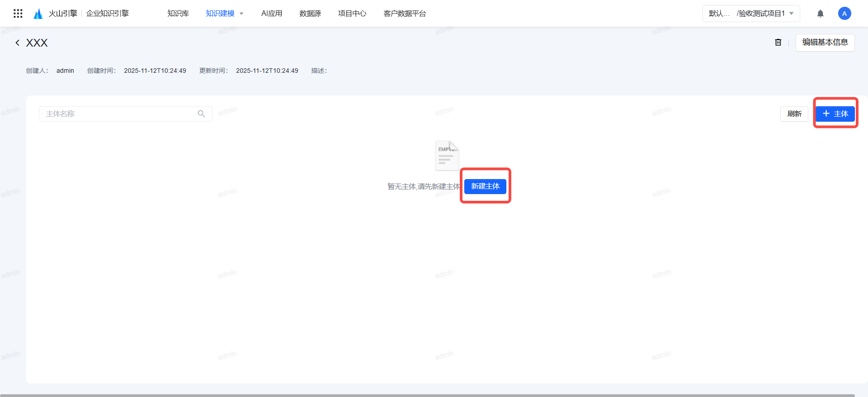Click 编辑基本信息 button

[825, 43]
